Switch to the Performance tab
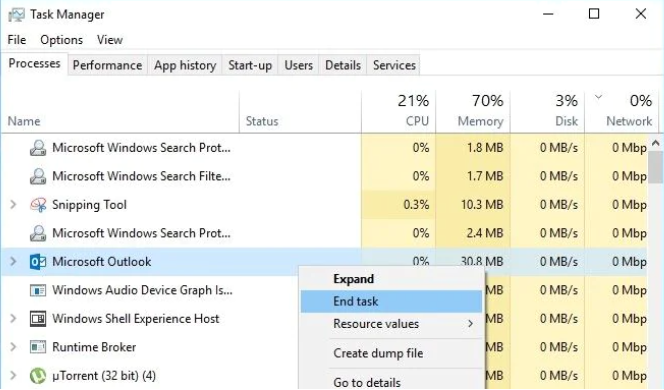This screenshot has height=390, width=664. (107, 65)
